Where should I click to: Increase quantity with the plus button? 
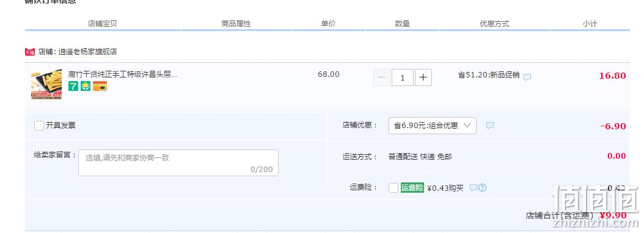[423, 77]
